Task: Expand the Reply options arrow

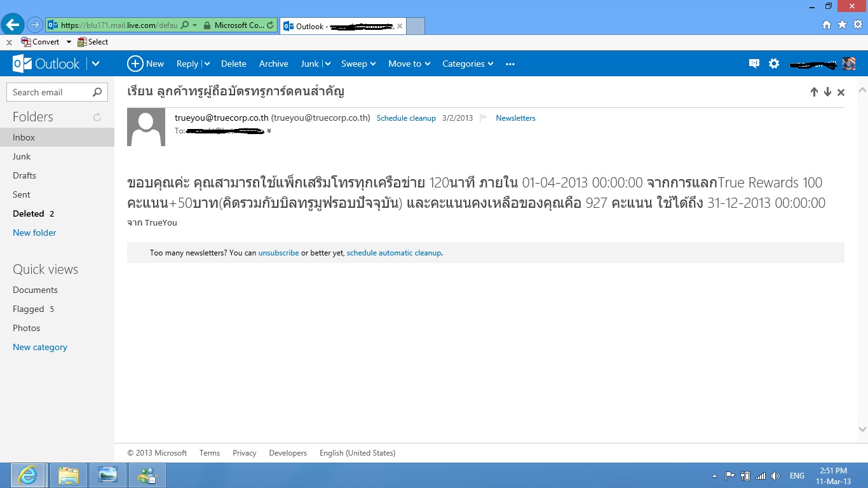Action: coord(207,64)
